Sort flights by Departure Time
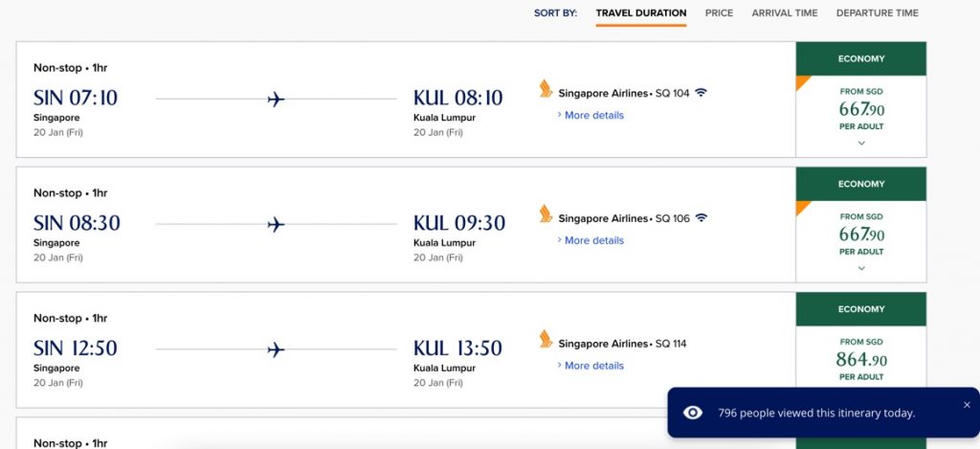Image resolution: width=980 pixels, height=449 pixels. (x=878, y=12)
